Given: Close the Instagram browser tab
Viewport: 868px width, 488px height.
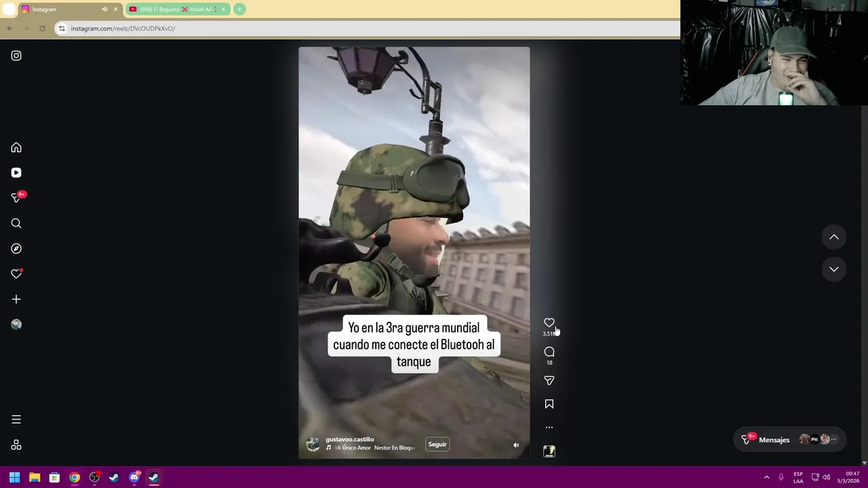Looking at the screenshot, I should tap(115, 9).
